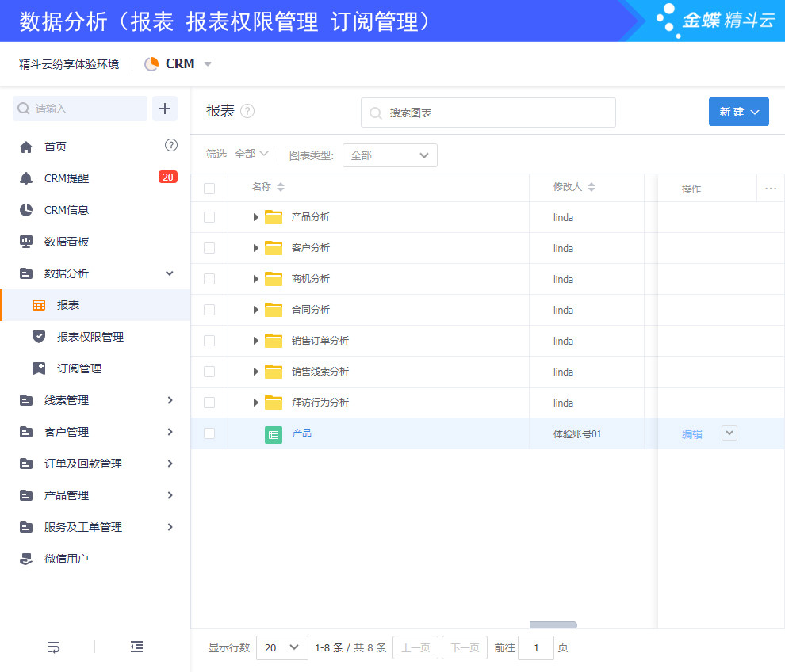Image resolution: width=785 pixels, height=672 pixels.
Task: Click the plus button next to sidebar search
Action: [x=165, y=109]
